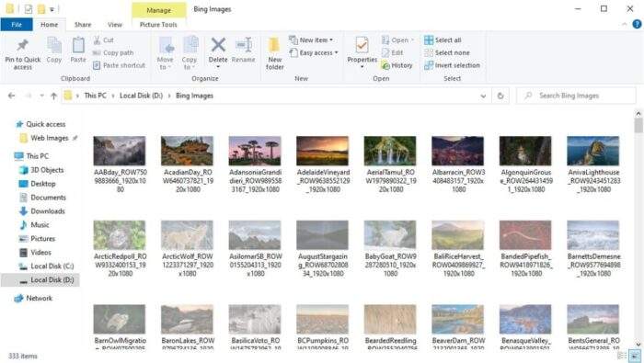Screen dimensions: 644x363
Task: Open the History ribbon item
Action: click(x=397, y=65)
